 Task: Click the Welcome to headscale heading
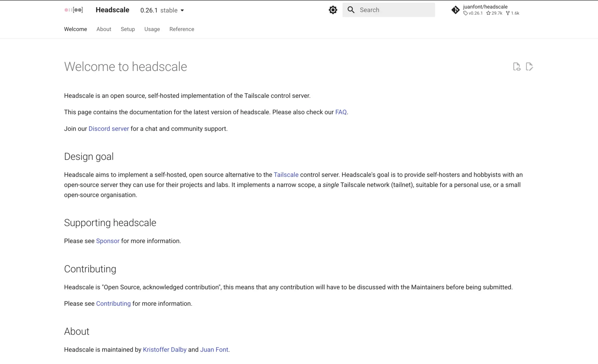(x=126, y=67)
